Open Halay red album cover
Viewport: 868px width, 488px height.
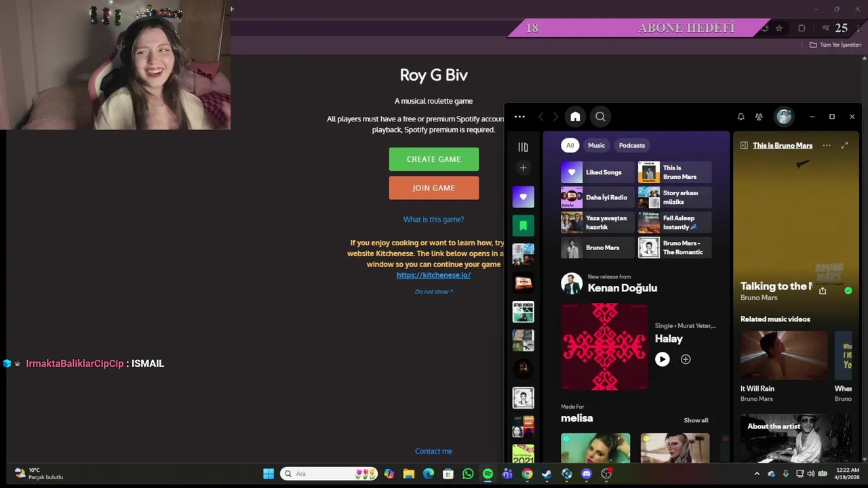[604, 347]
